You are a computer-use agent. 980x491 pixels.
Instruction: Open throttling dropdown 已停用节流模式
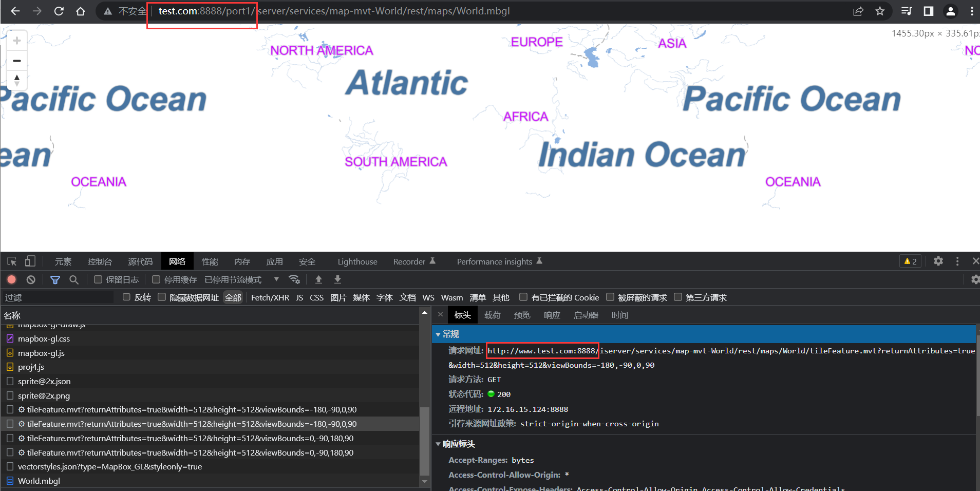click(242, 279)
